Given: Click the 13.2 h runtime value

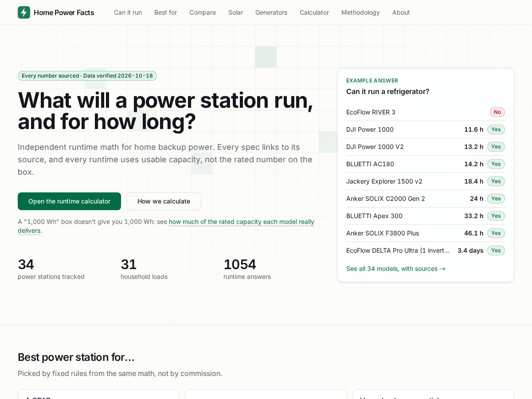Looking at the screenshot, I should 474,147.
